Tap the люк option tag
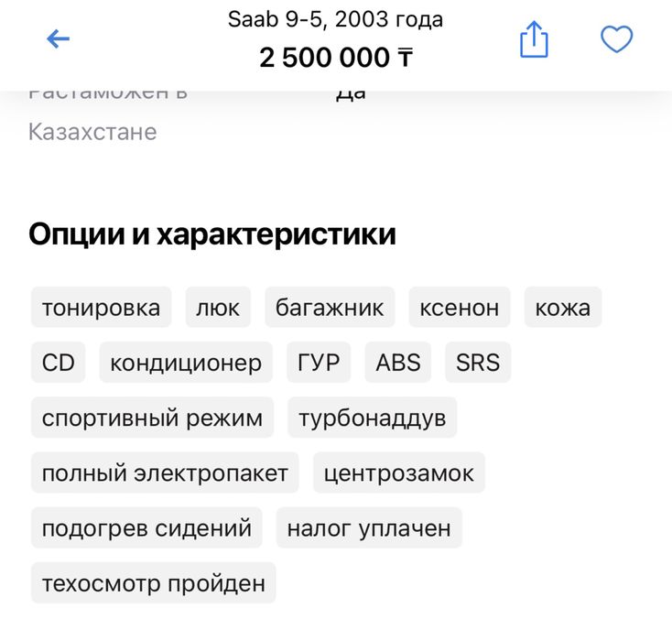Viewport: 672px width, 641px height. 218,308
